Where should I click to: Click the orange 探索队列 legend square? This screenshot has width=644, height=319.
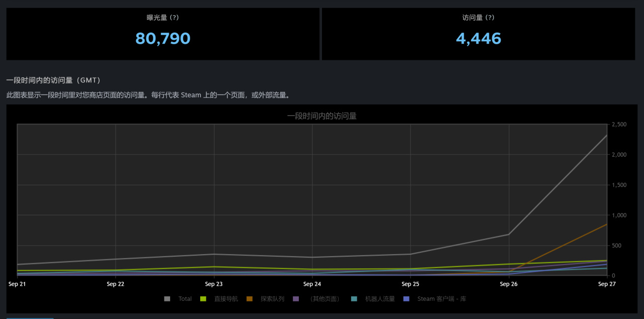coord(250,299)
